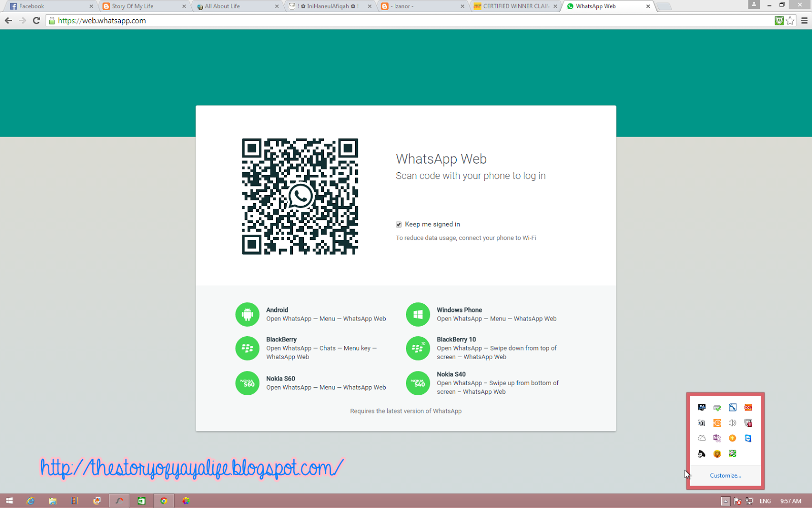812x508 pixels.
Task: Open File Explorer from taskbar
Action: [52, 501]
